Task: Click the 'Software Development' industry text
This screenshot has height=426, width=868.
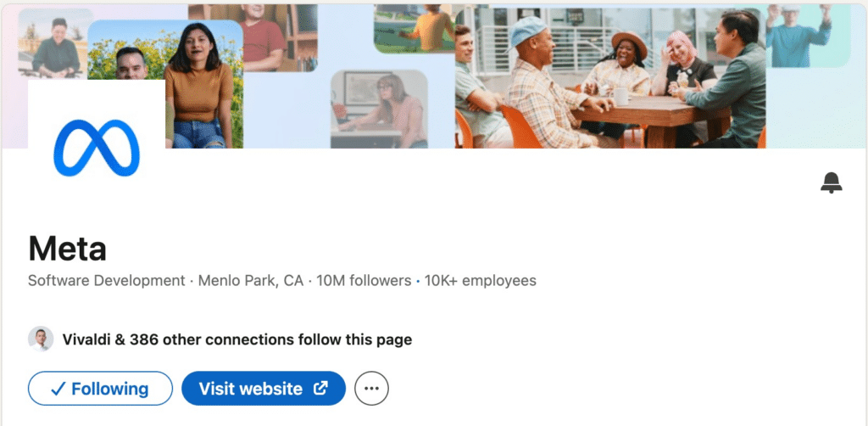Action: point(106,281)
